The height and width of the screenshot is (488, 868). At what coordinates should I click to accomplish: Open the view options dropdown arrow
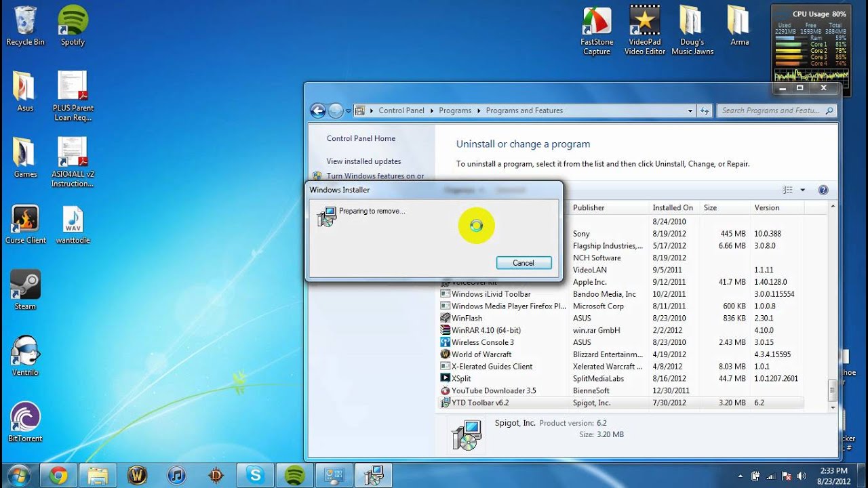pyautogui.click(x=802, y=190)
